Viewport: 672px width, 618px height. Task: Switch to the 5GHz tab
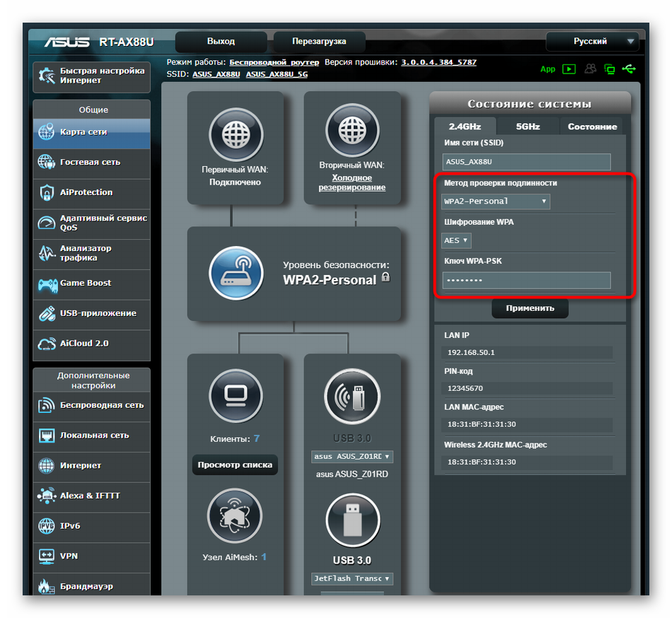pyautogui.click(x=528, y=127)
